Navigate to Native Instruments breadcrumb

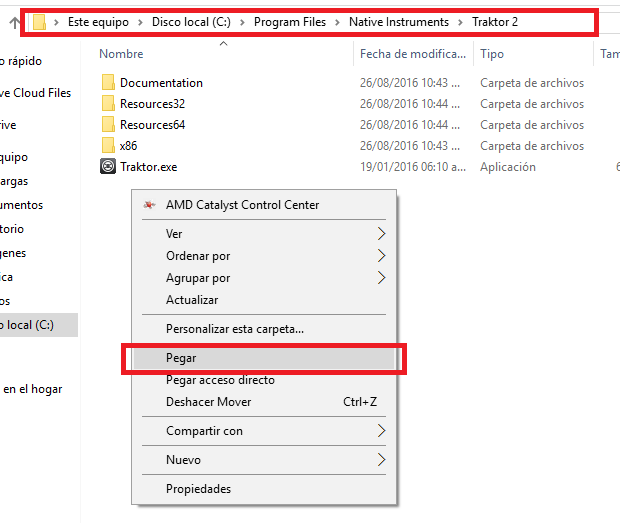pos(399,22)
